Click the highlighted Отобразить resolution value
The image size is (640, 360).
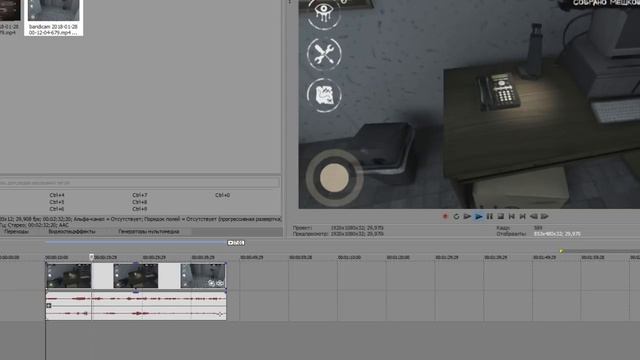click(x=557, y=234)
